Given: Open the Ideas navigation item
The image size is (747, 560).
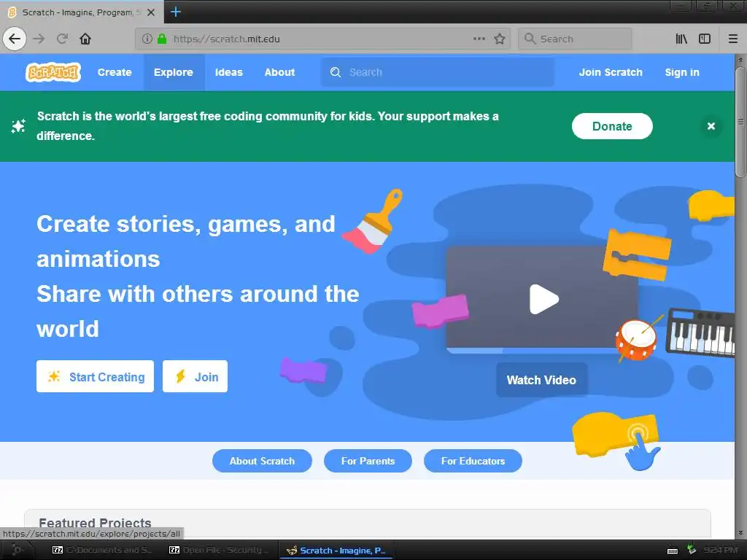Looking at the screenshot, I should [x=228, y=72].
